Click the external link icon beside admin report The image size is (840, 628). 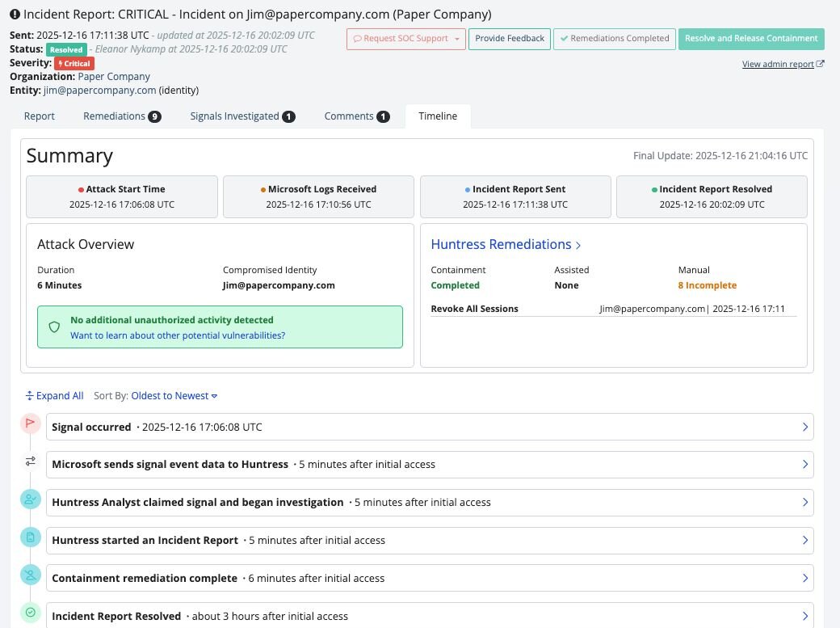[x=821, y=65]
